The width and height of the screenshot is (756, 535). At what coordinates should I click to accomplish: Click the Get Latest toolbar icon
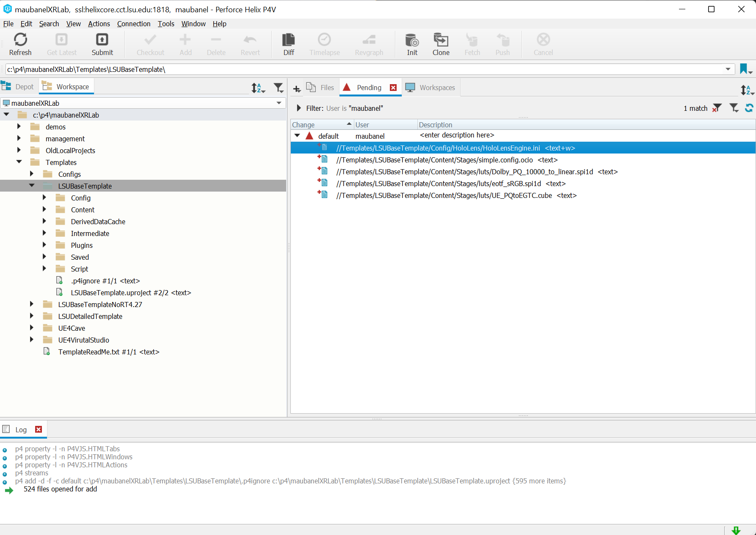61,40
